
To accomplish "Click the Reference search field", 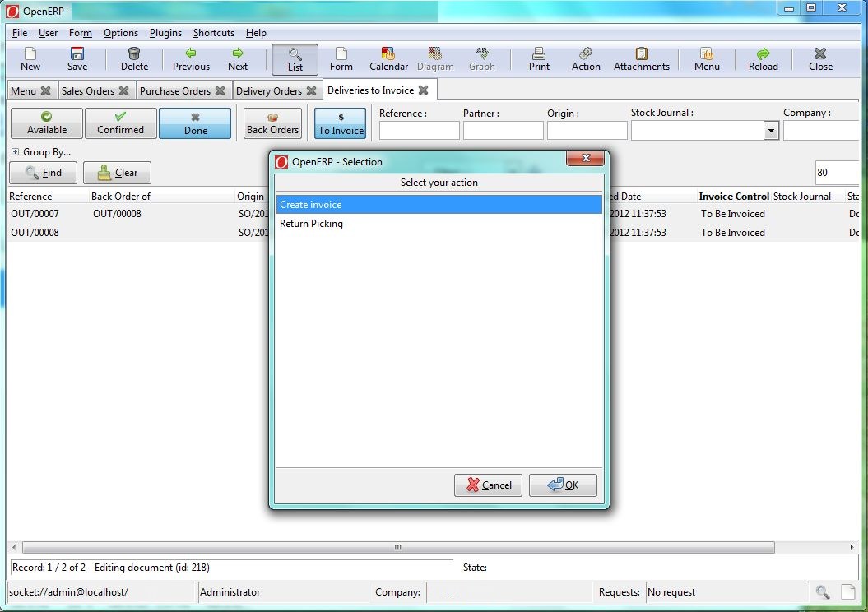I will tap(419, 131).
